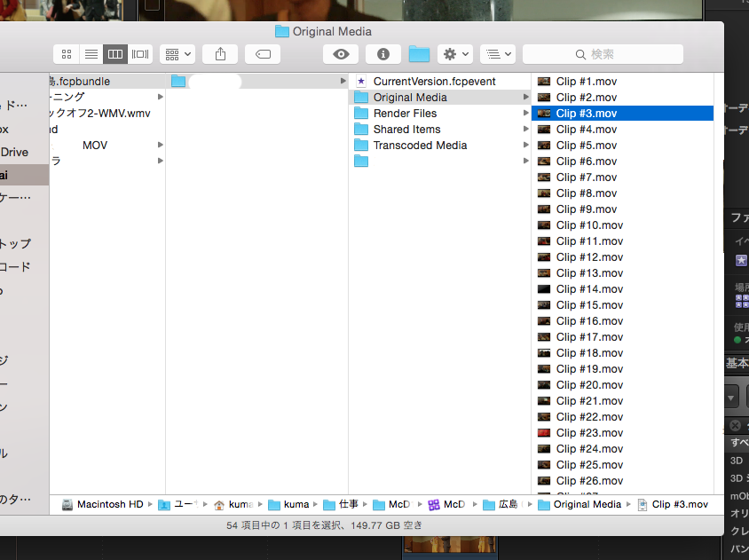This screenshot has height=560, width=749.
Task: Click Clip #22.mov thumbnail icon
Action: 544,417
